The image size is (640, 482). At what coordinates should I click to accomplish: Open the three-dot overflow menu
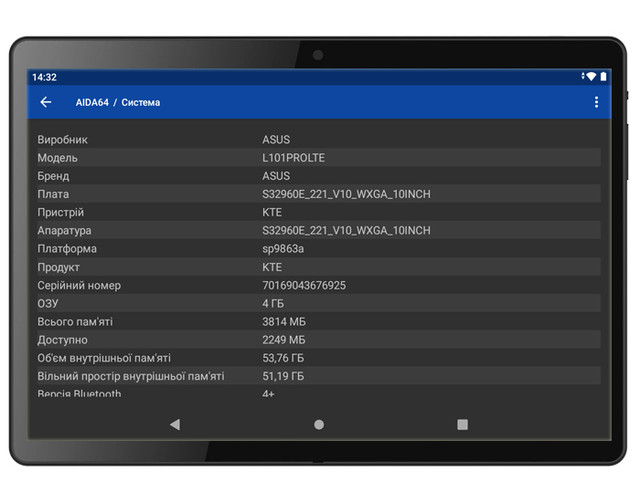click(596, 102)
